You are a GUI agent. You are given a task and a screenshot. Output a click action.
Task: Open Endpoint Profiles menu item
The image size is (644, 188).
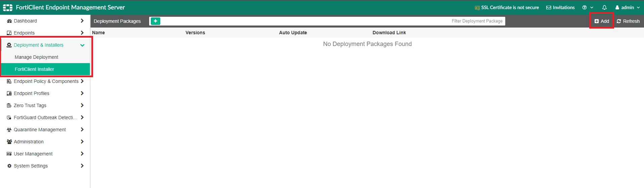(x=32, y=93)
